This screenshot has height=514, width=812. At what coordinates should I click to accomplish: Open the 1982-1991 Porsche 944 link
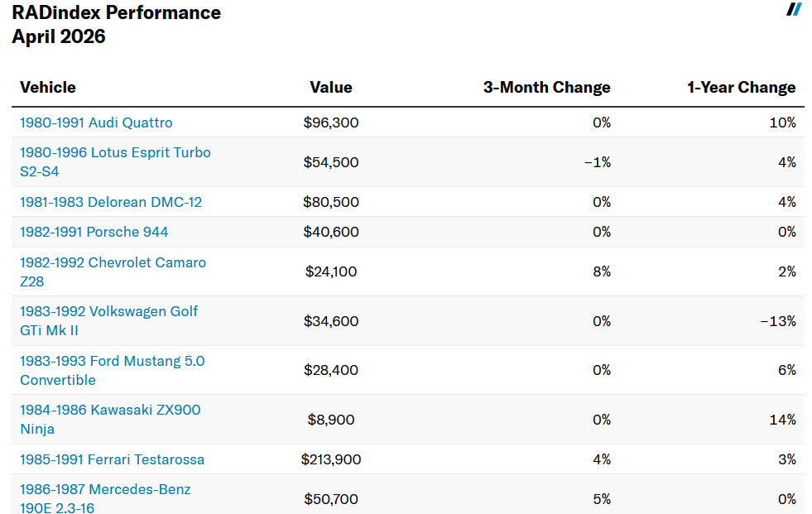pos(94,232)
